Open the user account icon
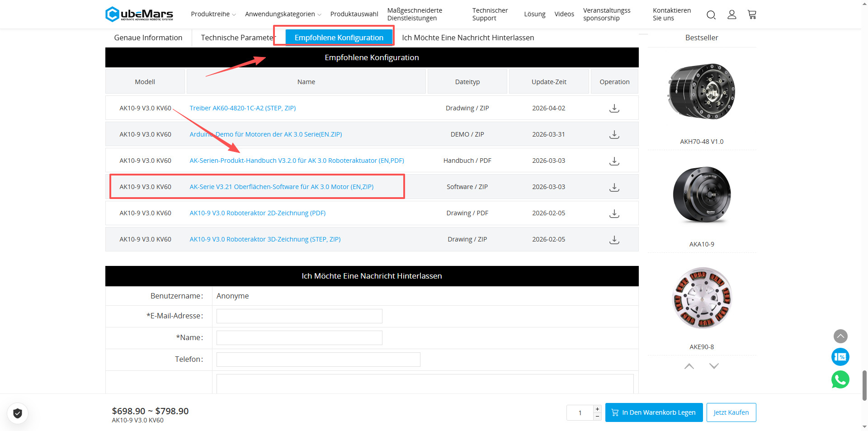This screenshot has height=431, width=868. click(x=731, y=15)
